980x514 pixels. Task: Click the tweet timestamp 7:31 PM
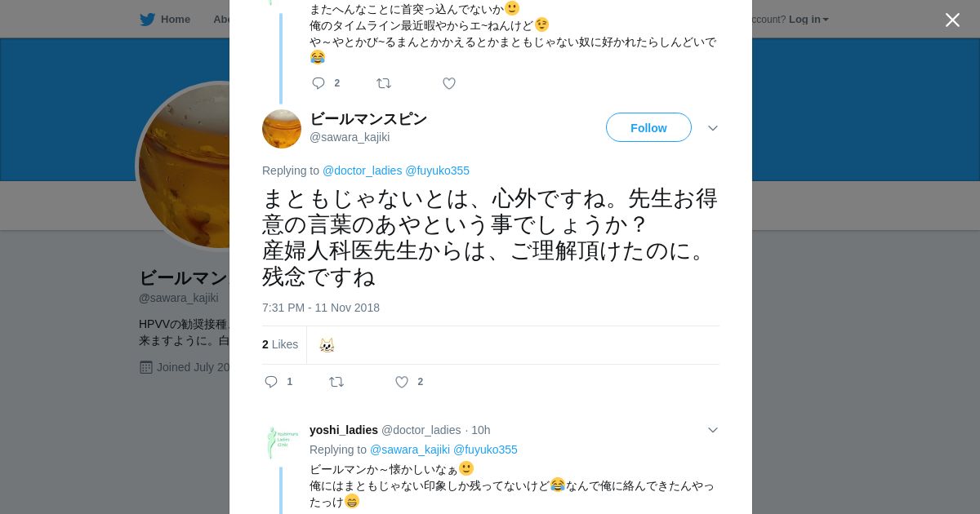[320, 308]
